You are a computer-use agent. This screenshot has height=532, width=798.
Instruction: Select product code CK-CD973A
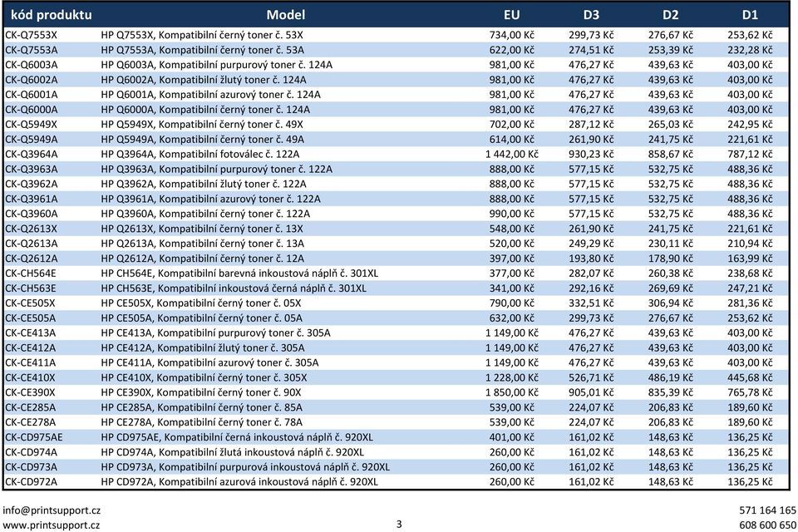(31, 467)
